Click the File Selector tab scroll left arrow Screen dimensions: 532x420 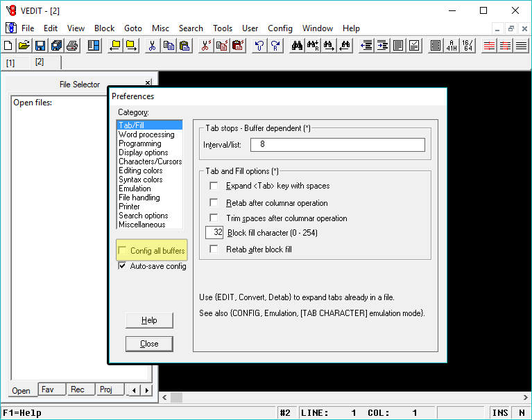(x=135, y=390)
